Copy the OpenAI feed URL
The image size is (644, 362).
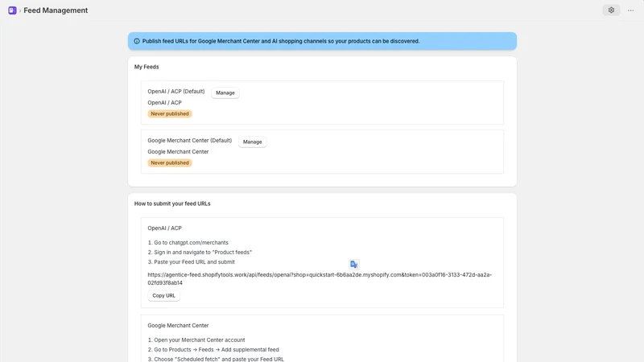click(163, 295)
